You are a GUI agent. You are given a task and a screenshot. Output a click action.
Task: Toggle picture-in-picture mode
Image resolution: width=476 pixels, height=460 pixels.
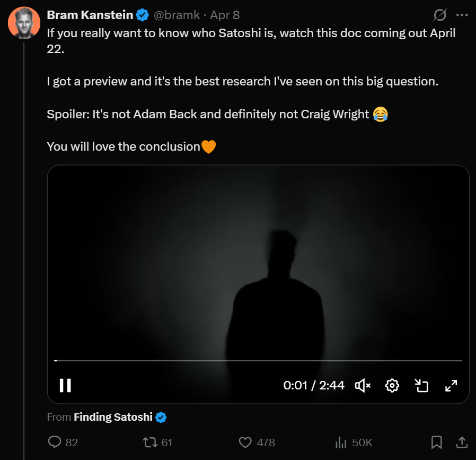coord(421,386)
